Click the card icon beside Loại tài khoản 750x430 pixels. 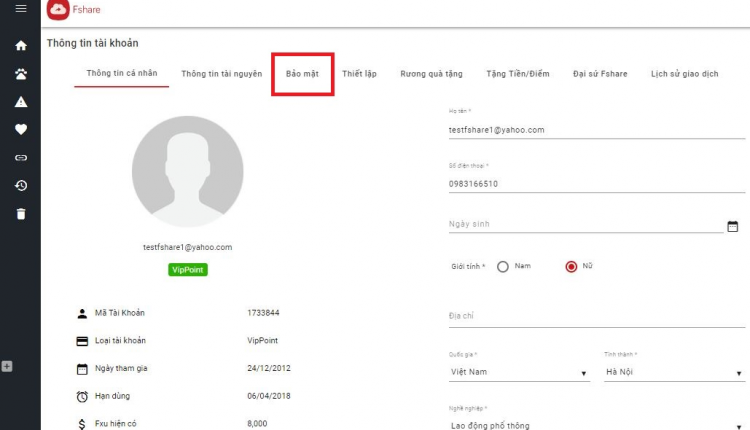[x=82, y=341]
